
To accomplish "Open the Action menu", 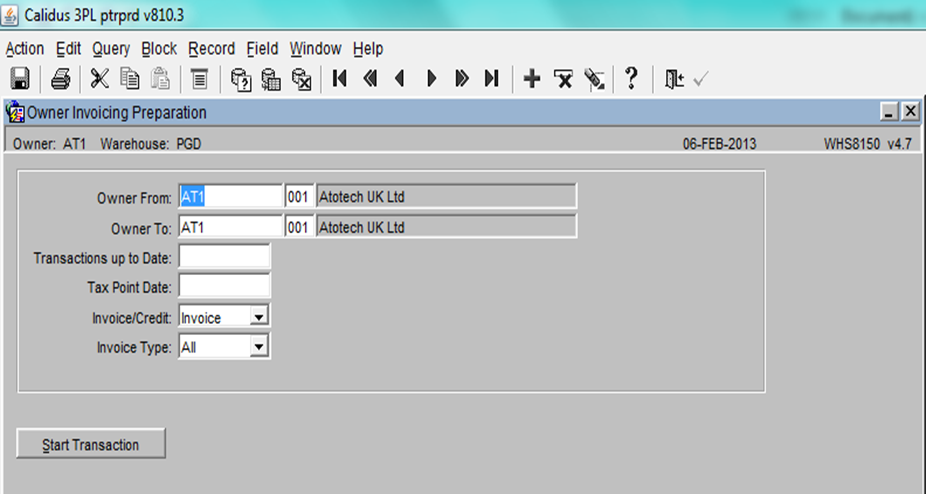I will (x=25, y=48).
